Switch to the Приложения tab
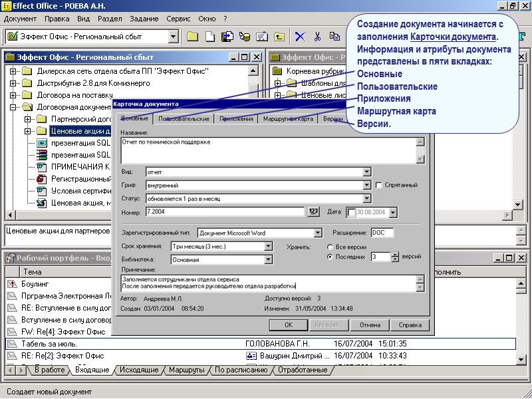 (236, 119)
